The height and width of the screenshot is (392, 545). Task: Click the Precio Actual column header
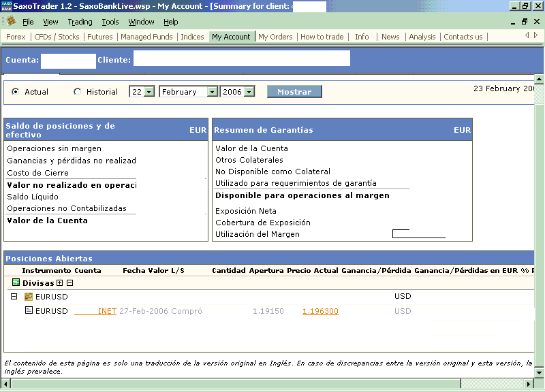point(313,270)
